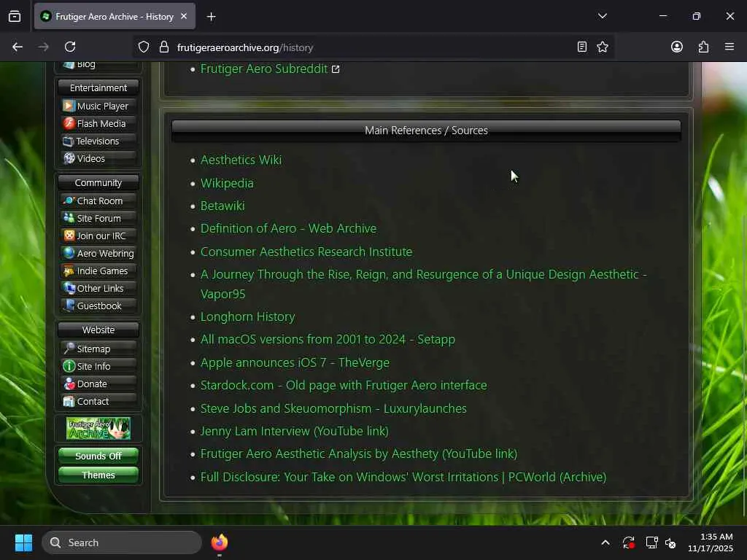Image resolution: width=747 pixels, height=560 pixels.
Task: Open the extensions panel
Action: [x=703, y=47]
